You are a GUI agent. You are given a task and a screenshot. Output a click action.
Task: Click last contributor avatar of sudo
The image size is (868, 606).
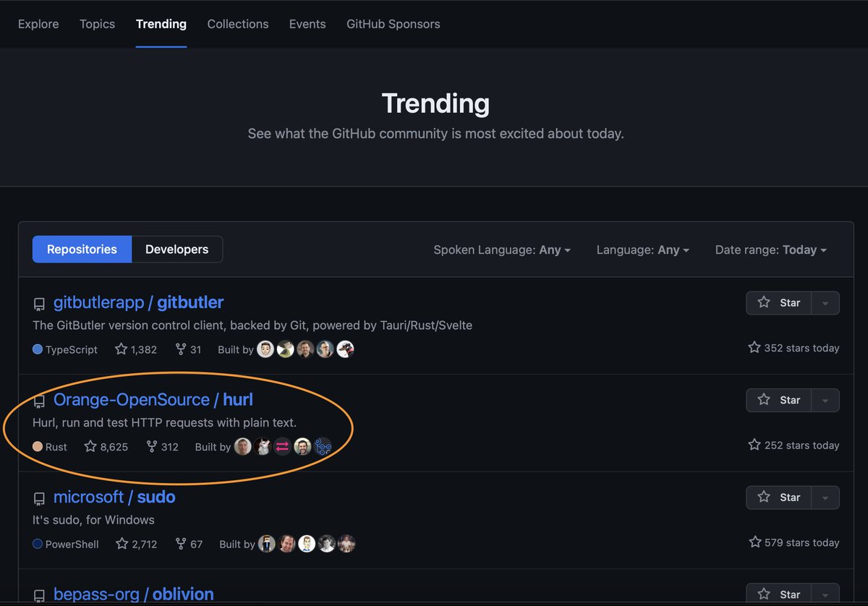(x=346, y=544)
